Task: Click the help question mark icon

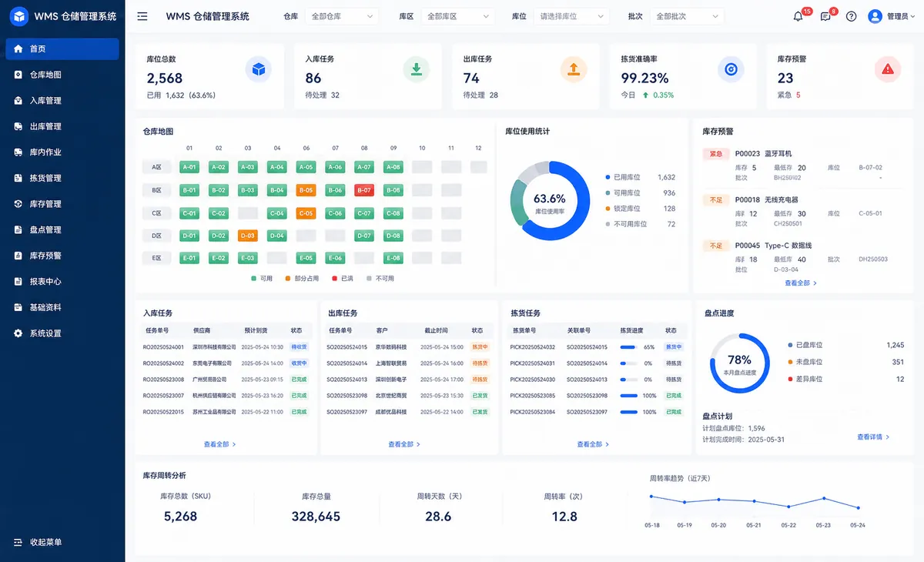Action: coord(851,16)
